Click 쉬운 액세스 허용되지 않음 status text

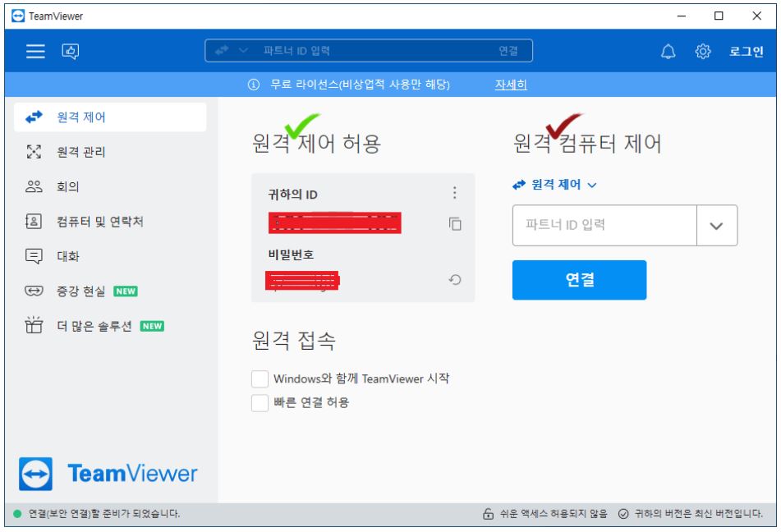tap(554, 514)
